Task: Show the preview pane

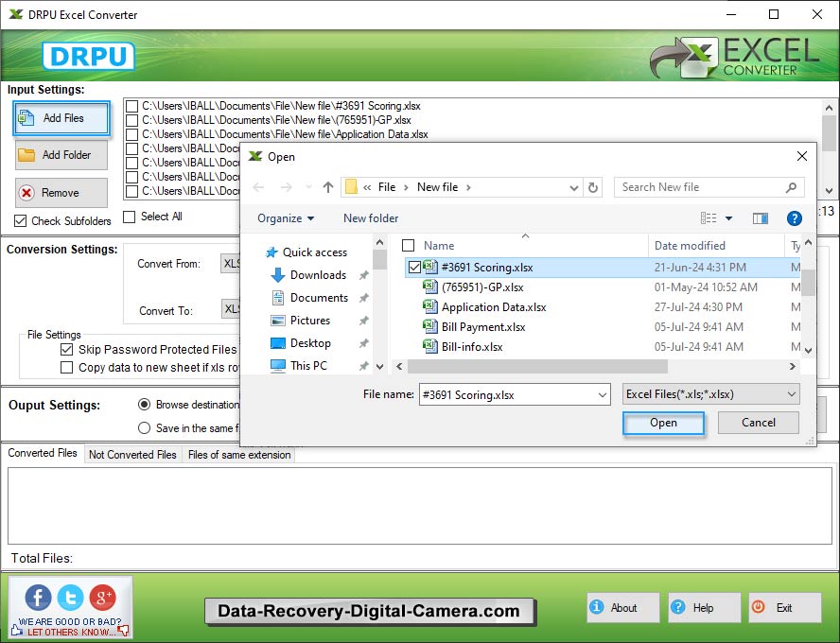Action: pos(761,217)
